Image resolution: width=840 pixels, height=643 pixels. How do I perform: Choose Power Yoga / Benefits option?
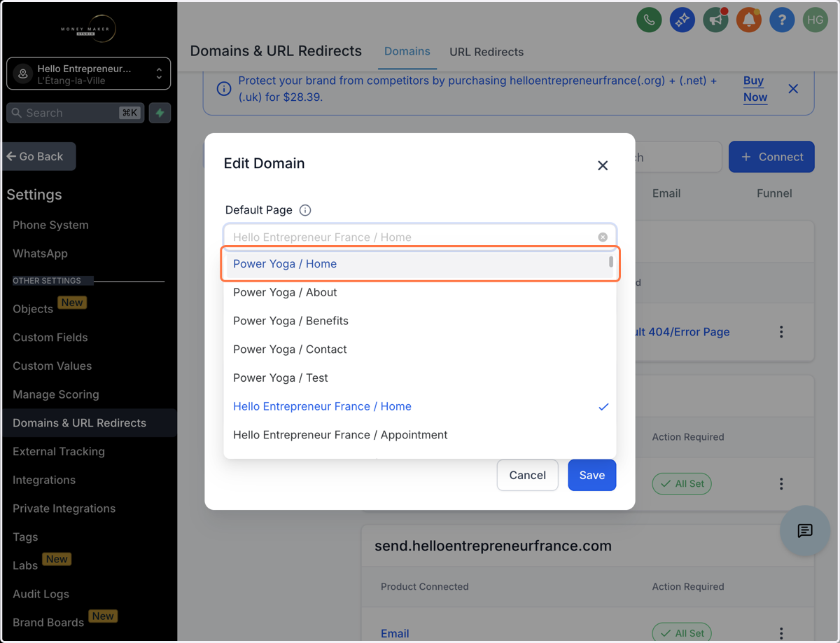pyautogui.click(x=420, y=321)
